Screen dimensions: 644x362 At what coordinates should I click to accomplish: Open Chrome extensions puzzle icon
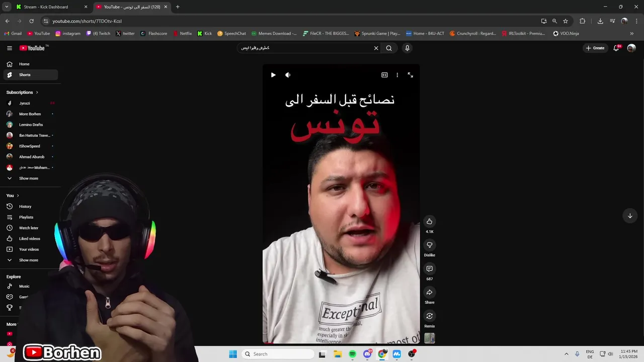583,21
